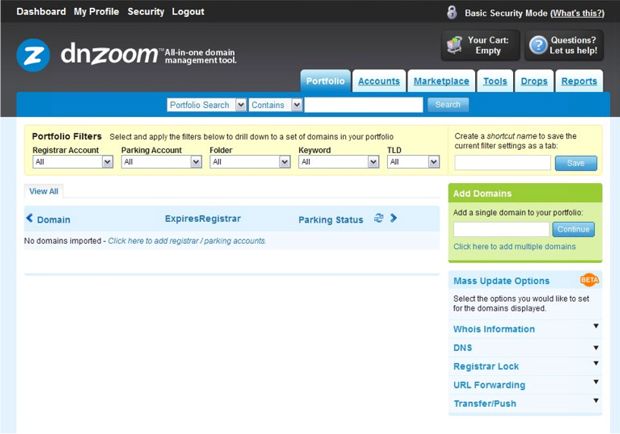Focus the portfolio search text field
This screenshot has width=620, height=434.
[363, 105]
